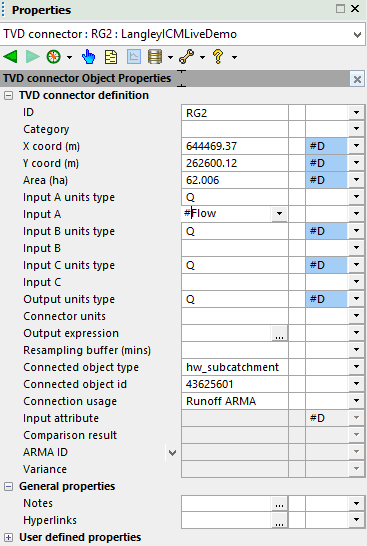The height and width of the screenshot is (546, 367).
Task: Click the green forward arrow icon
Action: 33,56
